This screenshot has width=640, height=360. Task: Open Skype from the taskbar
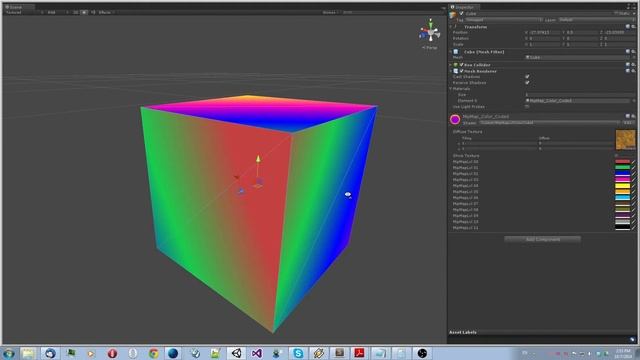coord(298,353)
